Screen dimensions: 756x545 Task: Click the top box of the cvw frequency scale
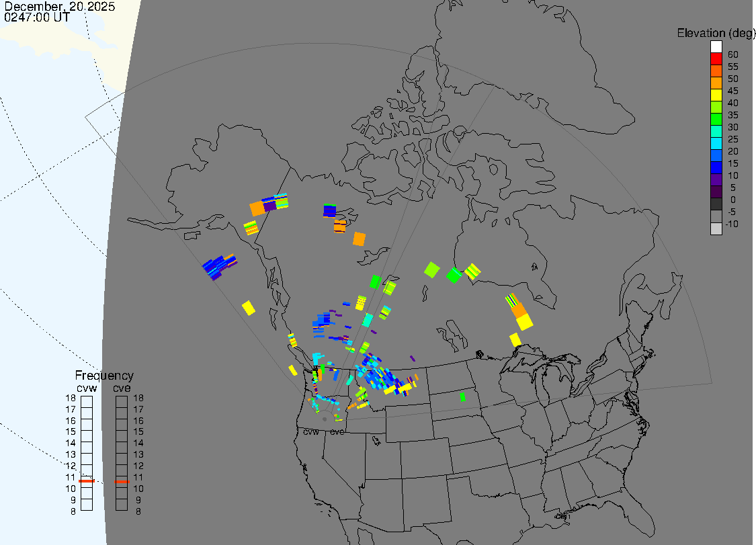coord(87,402)
